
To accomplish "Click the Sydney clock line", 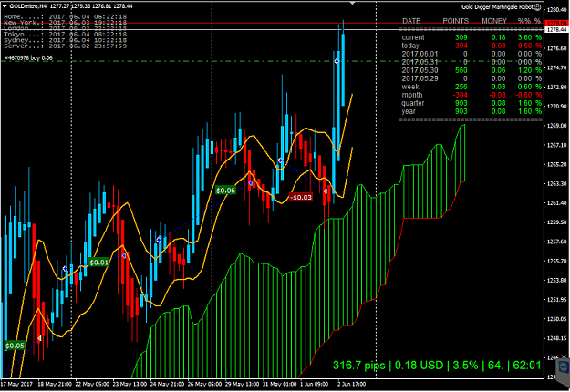I will pyautogui.click(x=65, y=40).
